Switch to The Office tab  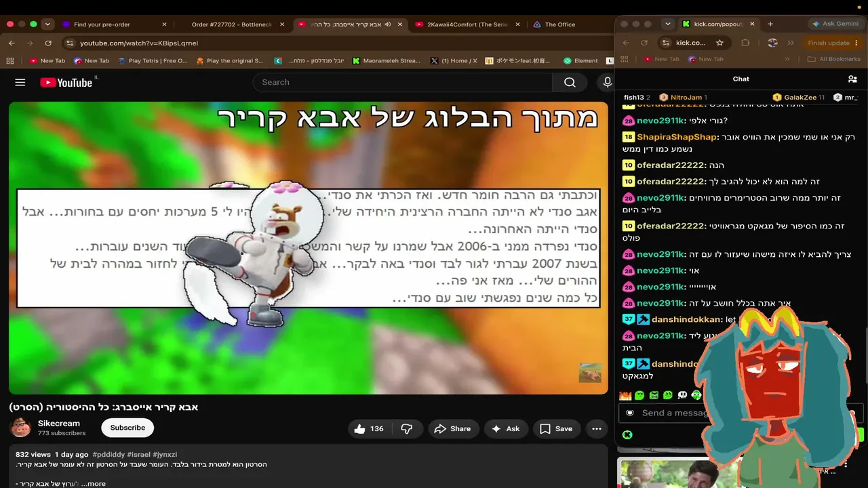pos(560,24)
